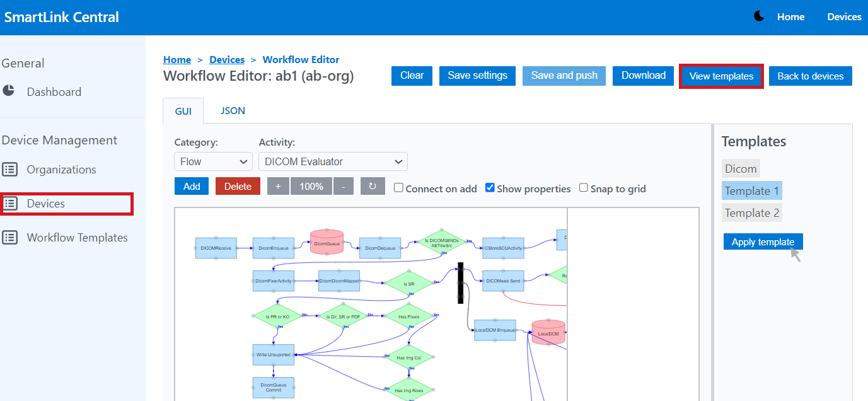Viewport: 868px width, 401px height.
Task: Select the DicomQueue cylinder node
Action: [x=327, y=242]
